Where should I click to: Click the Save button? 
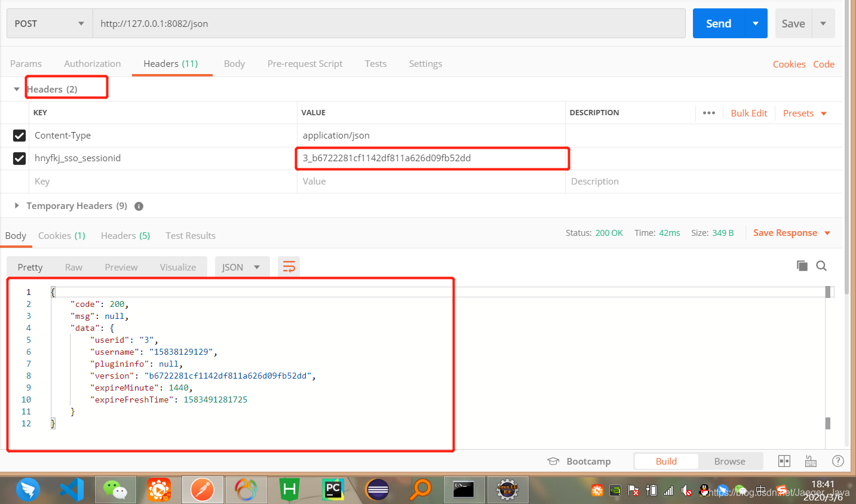click(x=793, y=23)
